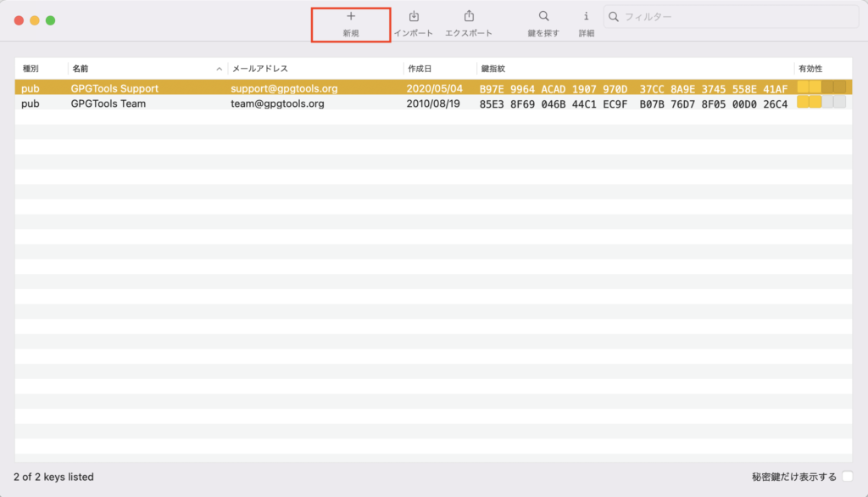The image size is (868, 497).
Task: Click validity indicator for GPGTools Team
Action: pyautogui.click(x=821, y=102)
